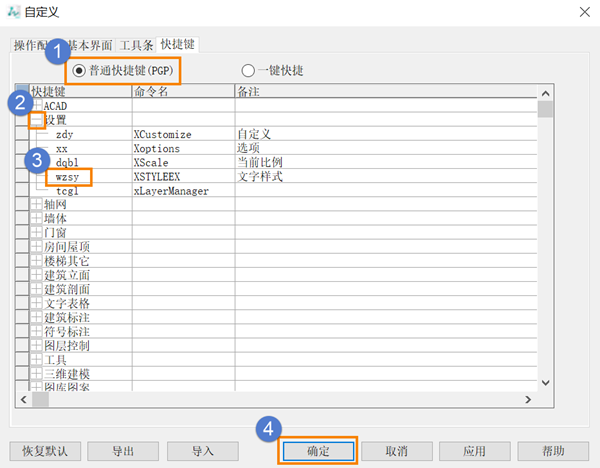
Task: Expand the ACAD tree node
Action: tap(37, 105)
